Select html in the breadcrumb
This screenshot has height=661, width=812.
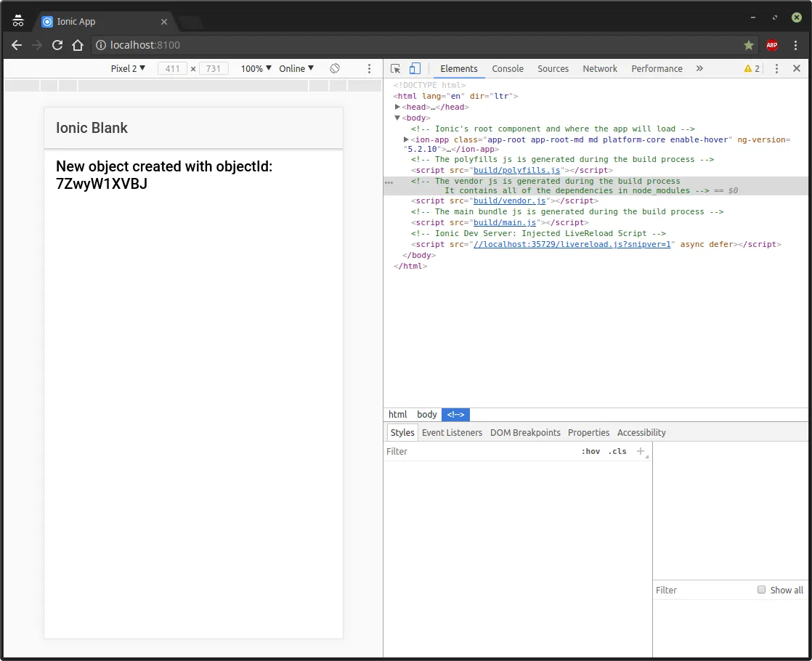[398, 415]
